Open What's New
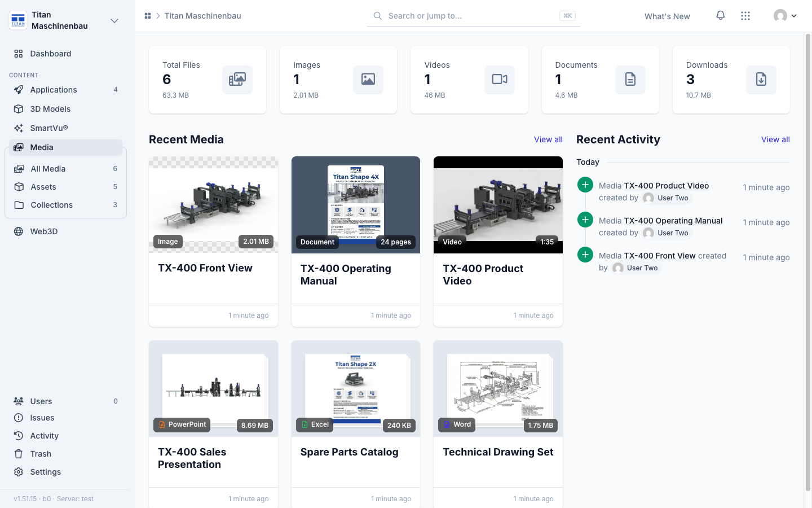 [x=667, y=16]
